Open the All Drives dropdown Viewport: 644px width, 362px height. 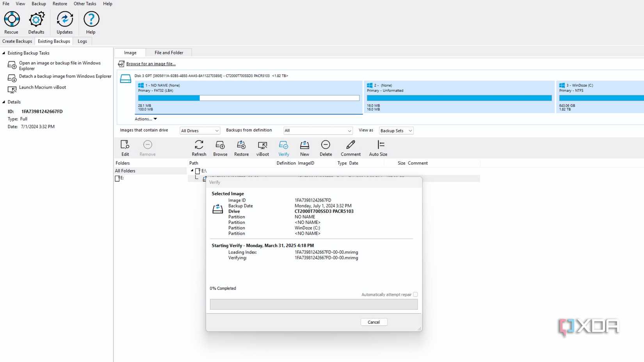click(199, 130)
